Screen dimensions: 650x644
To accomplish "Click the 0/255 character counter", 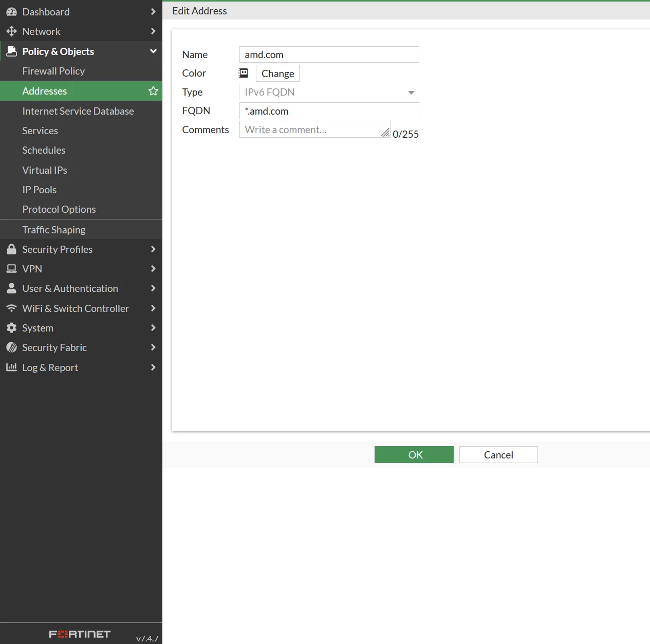I will point(406,134).
